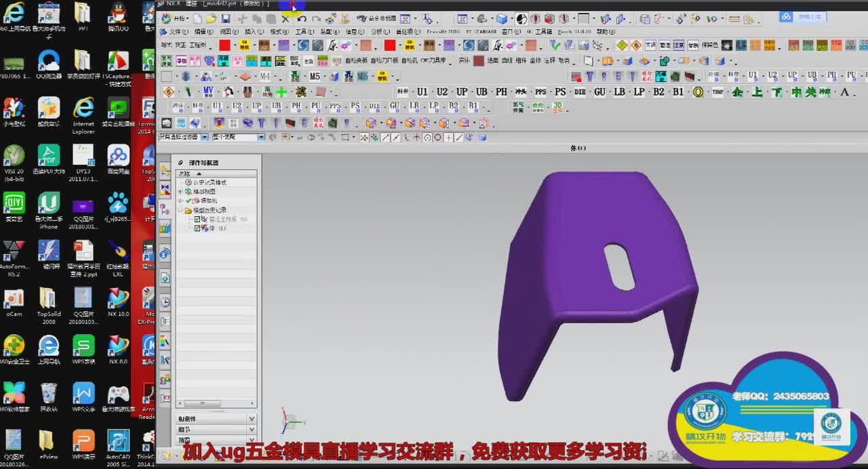Open the selection filter dropdown
Screen dimensions: 868x469
[x=204, y=138]
